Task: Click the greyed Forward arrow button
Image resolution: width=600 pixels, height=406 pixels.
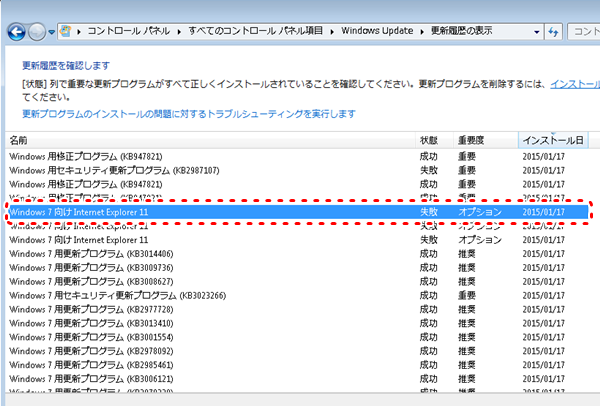Action: (x=37, y=32)
